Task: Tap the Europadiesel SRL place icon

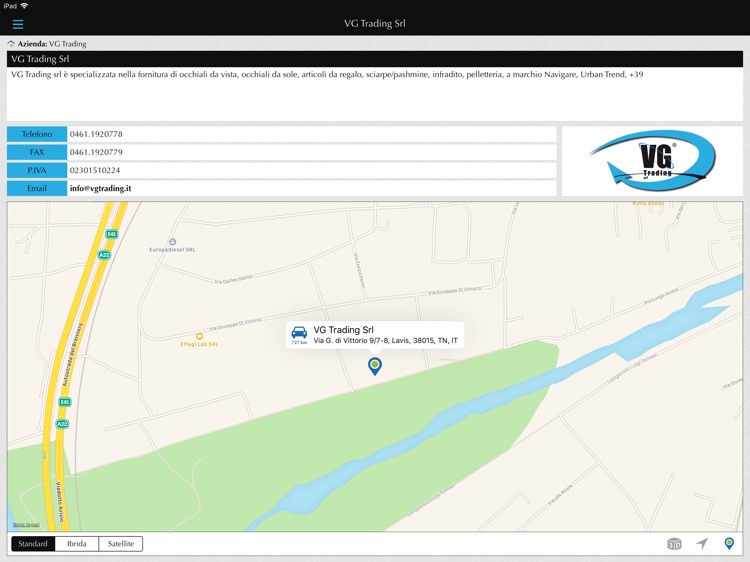Action: pyautogui.click(x=173, y=242)
